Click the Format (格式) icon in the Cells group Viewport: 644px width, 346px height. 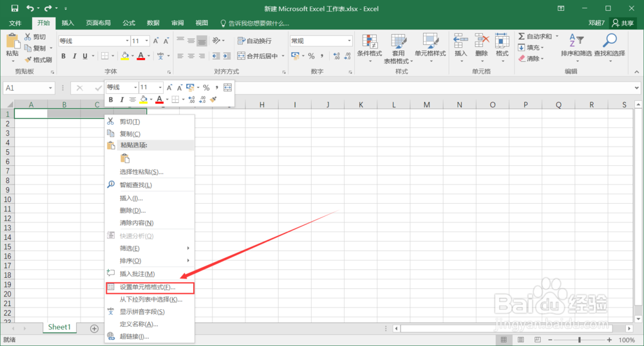click(x=502, y=41)
